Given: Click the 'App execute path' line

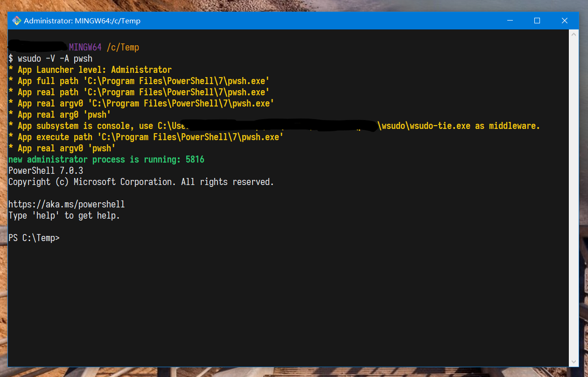Looking at the screenshot, I should point(146,137).
